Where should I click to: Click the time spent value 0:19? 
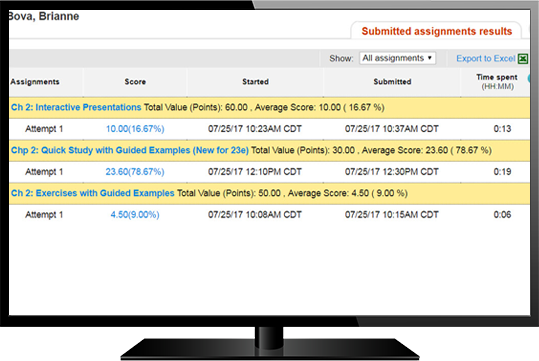pyautogui.click(x=502, y=172)
